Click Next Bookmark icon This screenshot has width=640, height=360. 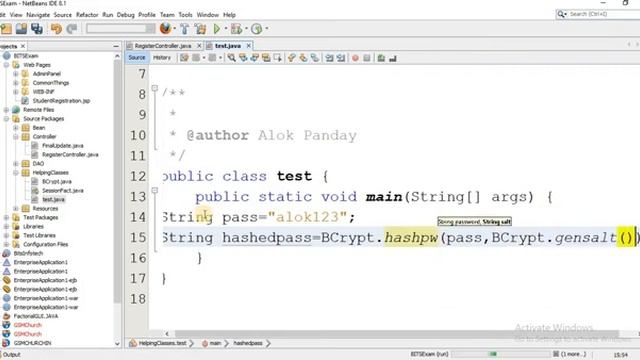click(303, 58)
